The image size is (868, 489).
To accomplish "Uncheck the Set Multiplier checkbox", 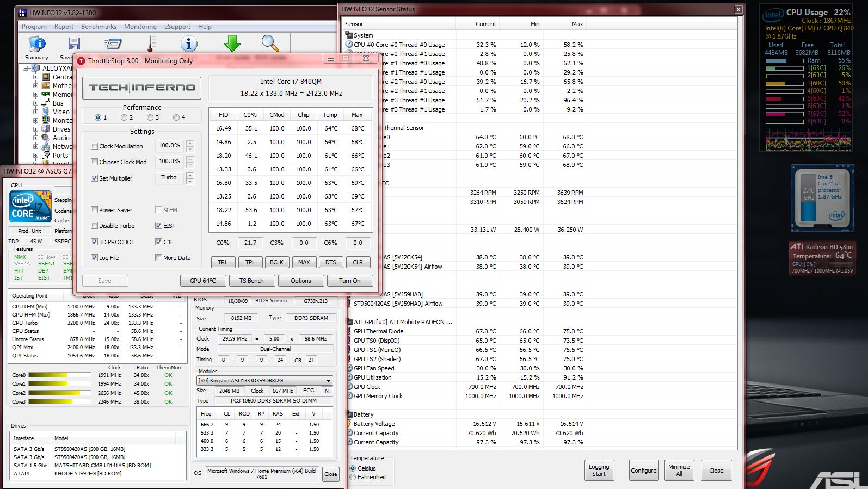I will click(x=95, y=178).
